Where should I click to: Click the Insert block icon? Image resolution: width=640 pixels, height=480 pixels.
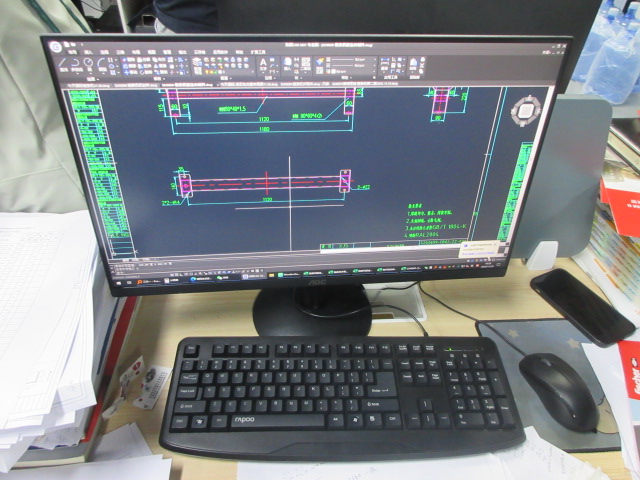click(288, 62)
